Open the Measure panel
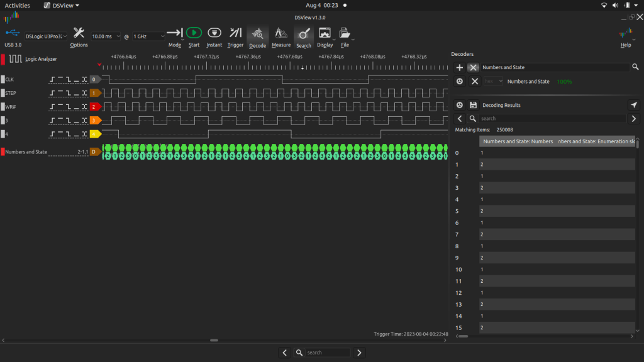Image resolution: width=644 pixels, height=362 pixels. click(x=281, y=33)
